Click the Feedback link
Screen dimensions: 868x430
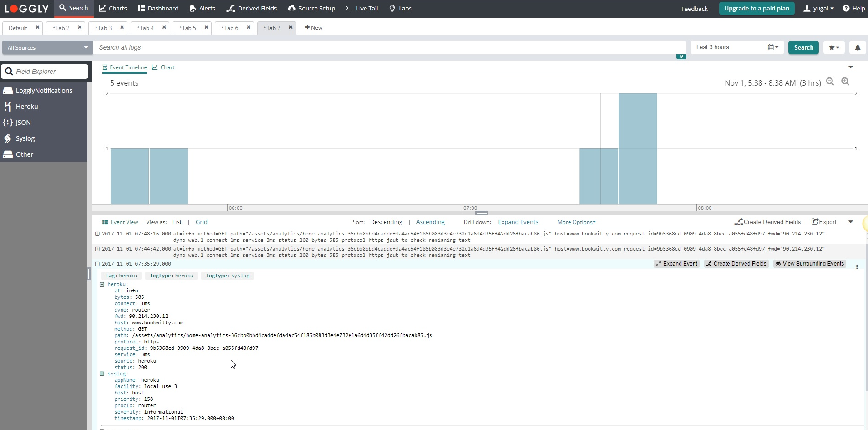click(x=695, y=8)
